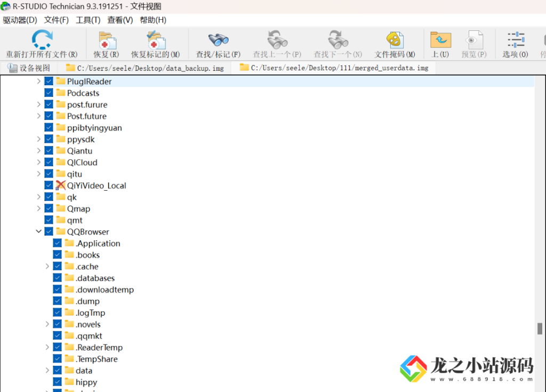This screenshot has width=546, height=392.
Task: Toggle the data folder checkbox
Action: (58, 370)
